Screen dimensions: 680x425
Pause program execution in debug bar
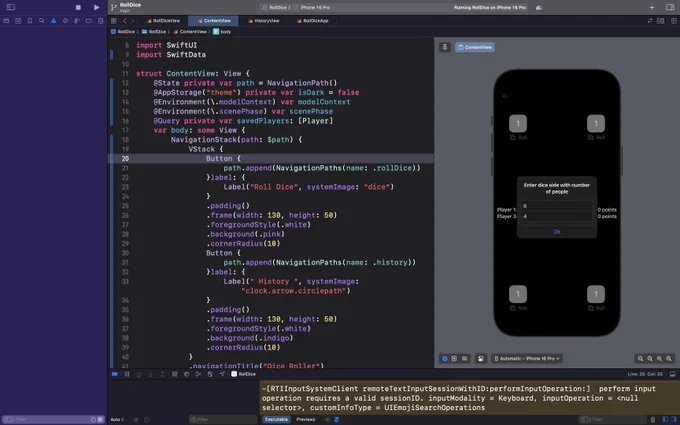point(127,374)
